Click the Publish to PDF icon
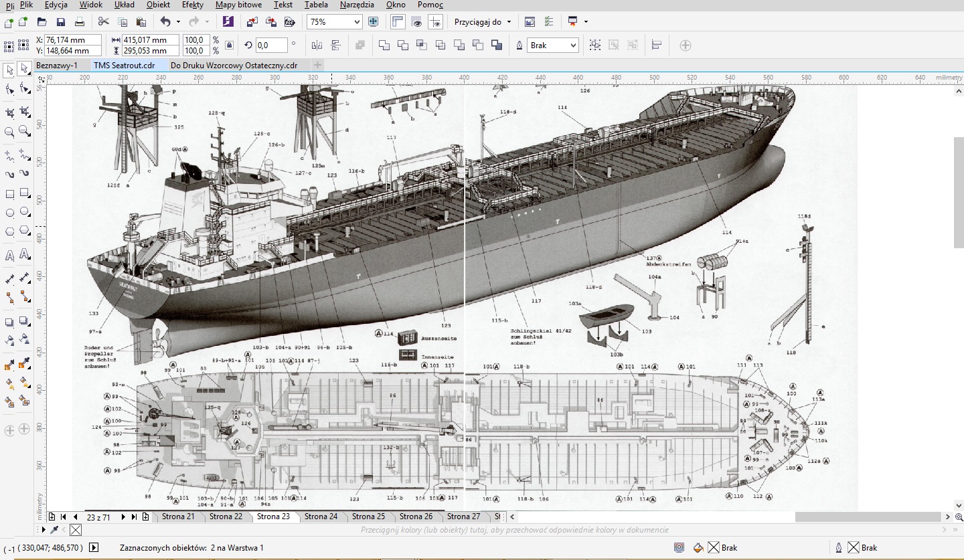Image resolution: width=964 pixels, height=560 pixels. [290, 21]
